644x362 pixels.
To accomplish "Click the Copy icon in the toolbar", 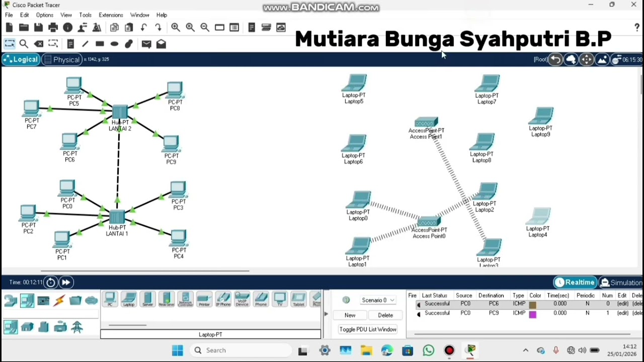I will click(x=114, y=28).
